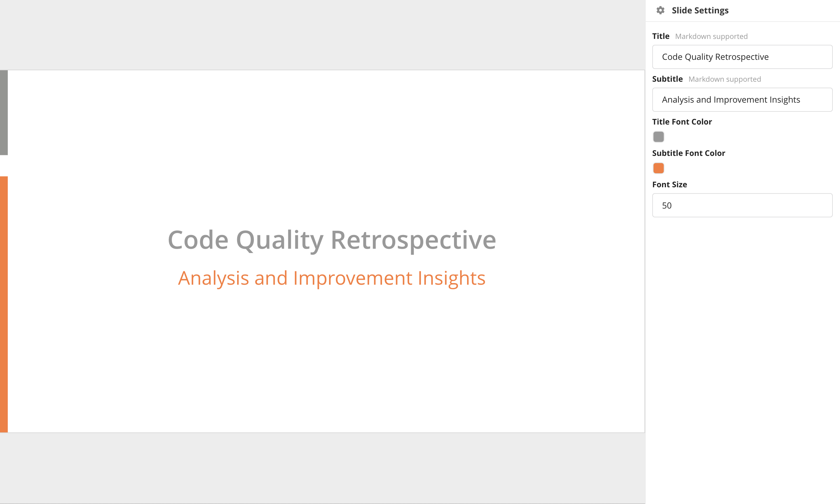Focus the Subtitle text input field
The height and width of the screenshot is (504, 840).
coord(742,99)
